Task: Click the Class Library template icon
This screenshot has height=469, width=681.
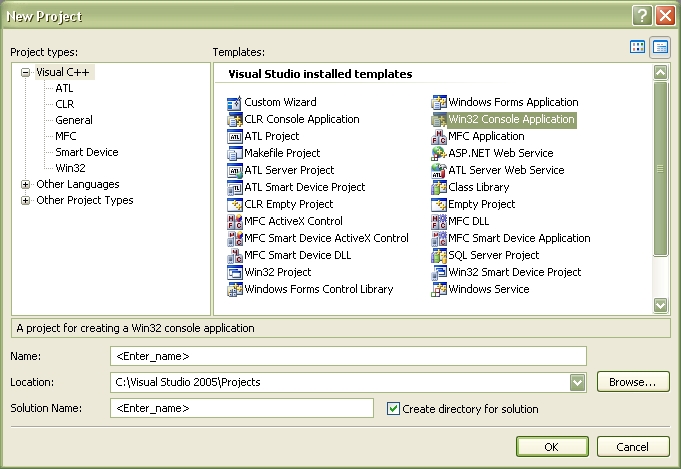Action: pos(439,188)
